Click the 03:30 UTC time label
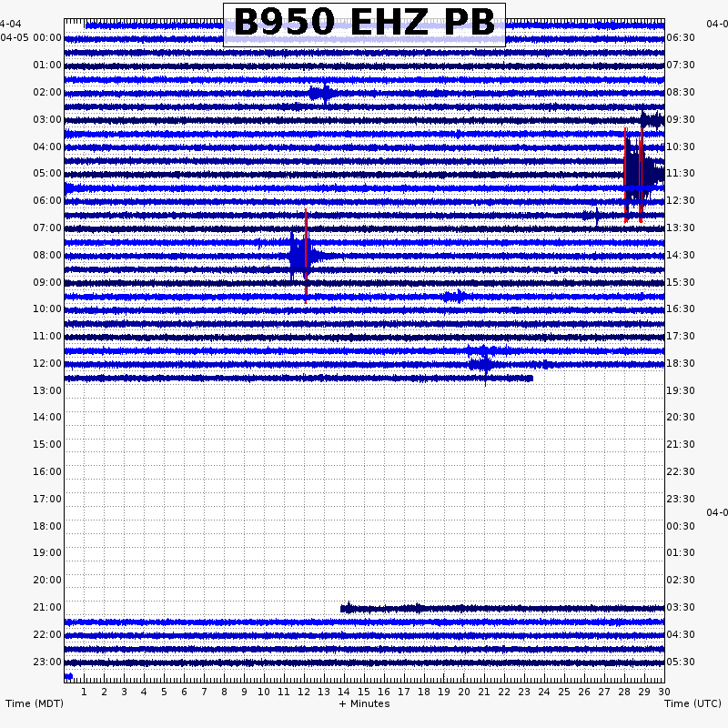The image size is (728, 728). tap(681, 607)
